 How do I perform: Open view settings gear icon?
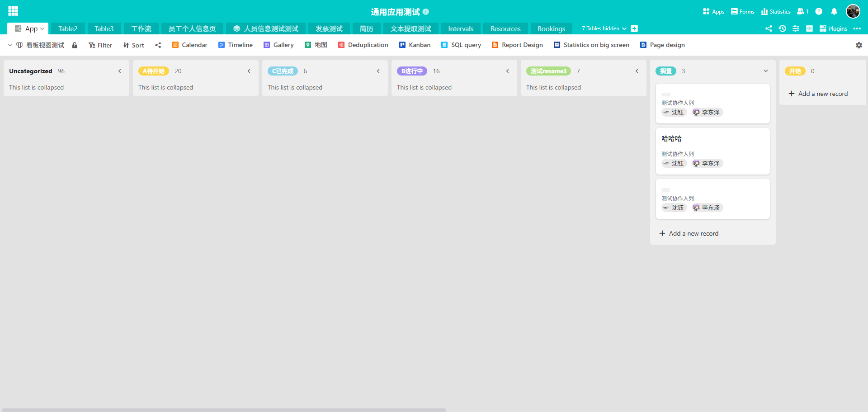pos(859,45)
